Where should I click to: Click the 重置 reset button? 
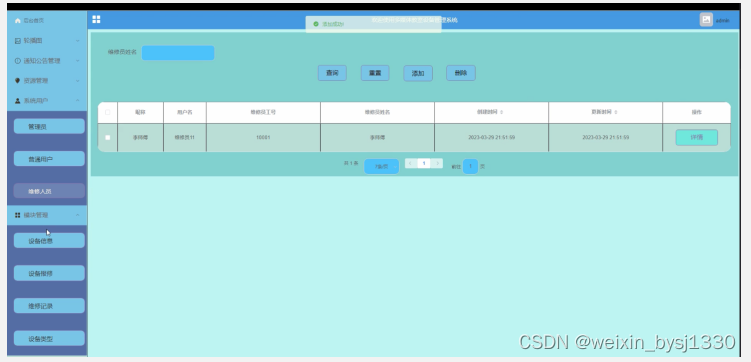tap(375, 73)
